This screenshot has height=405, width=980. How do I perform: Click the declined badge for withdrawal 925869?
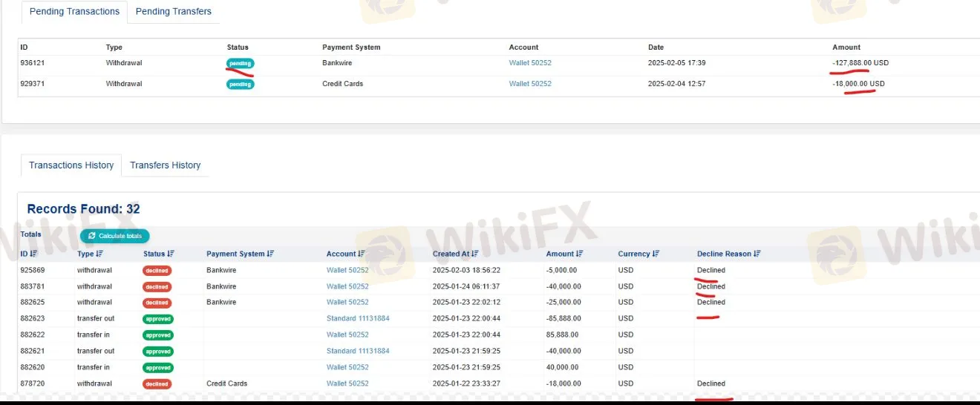[157, 271]
